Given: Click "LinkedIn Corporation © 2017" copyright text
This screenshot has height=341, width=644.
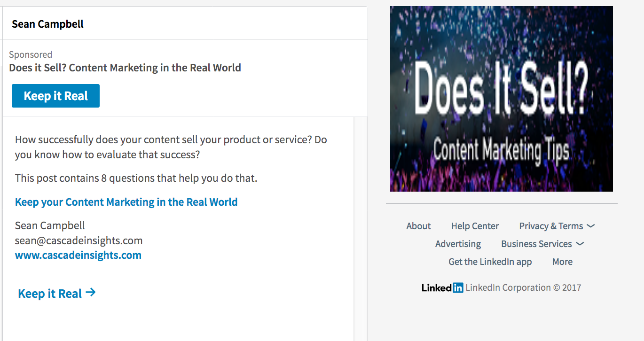Looking at the screenshot, I should (x=523, y=287).
